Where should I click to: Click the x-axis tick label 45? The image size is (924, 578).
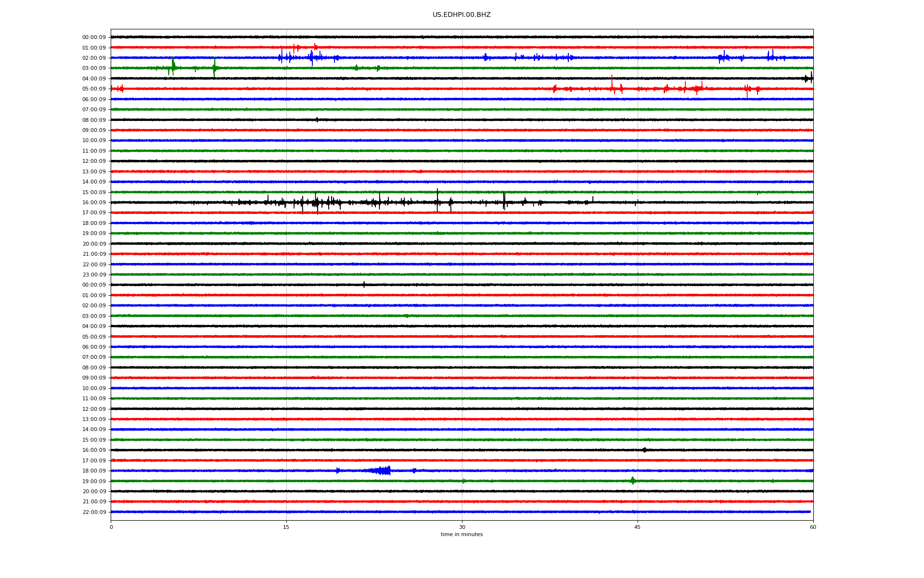637,527
